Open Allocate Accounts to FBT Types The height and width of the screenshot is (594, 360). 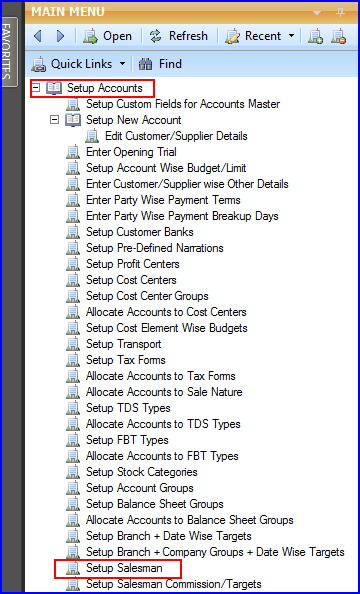coord(162,456)
